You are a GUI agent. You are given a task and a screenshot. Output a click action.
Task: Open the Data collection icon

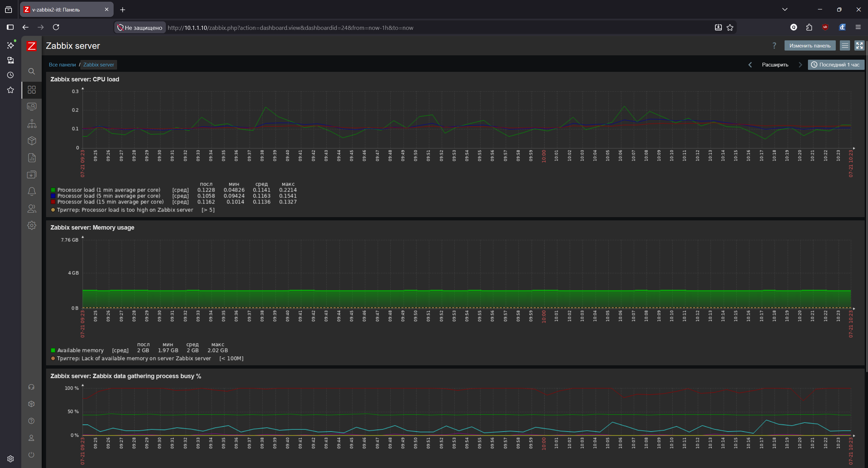(x=32, y=175)
